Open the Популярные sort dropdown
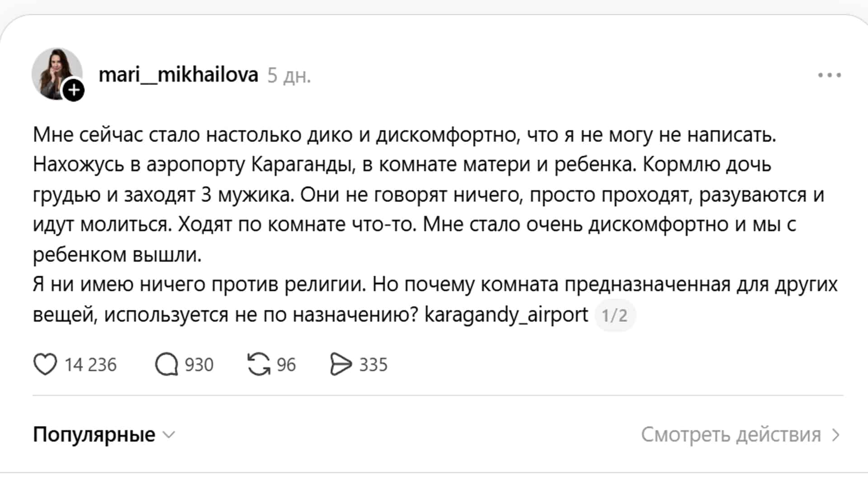The image size is (868, 488). click(x=94, y=435)
